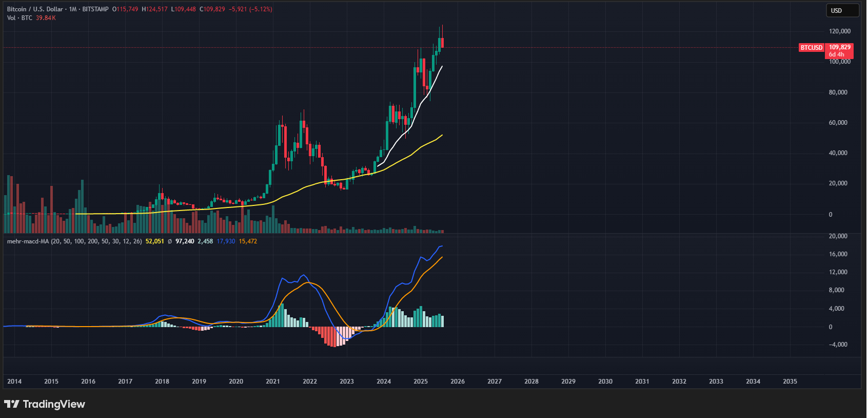Click 16,000 on the MACD pane axis
This screenshot has width=868, height=418.
tap(838, 254)
